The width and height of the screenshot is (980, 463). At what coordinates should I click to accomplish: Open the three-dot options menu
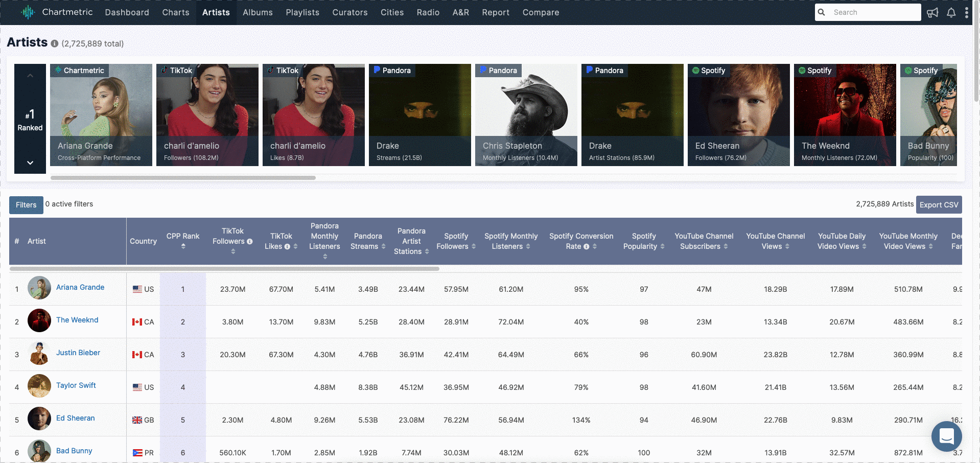(x=966, y=13)
